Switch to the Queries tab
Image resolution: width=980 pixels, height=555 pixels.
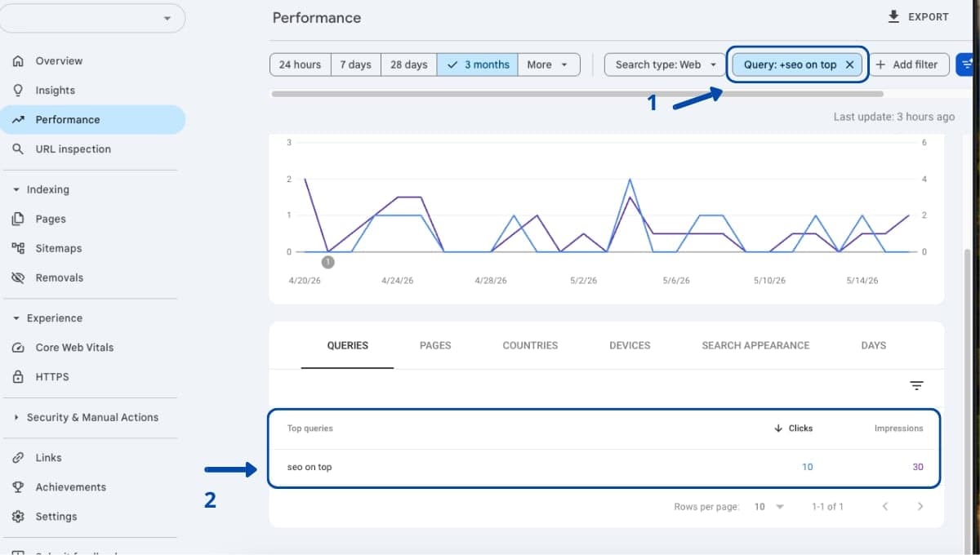[x=347, y=345]
